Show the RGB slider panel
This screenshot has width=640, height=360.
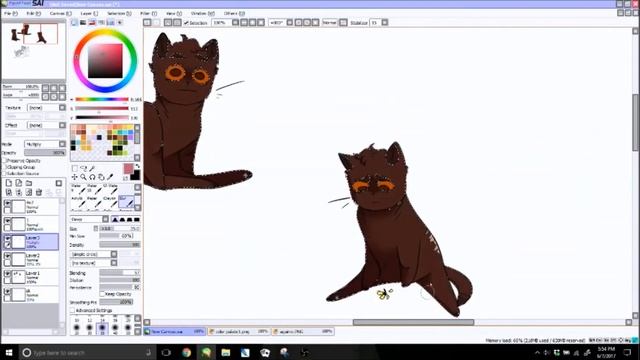(x=83, y=22)
